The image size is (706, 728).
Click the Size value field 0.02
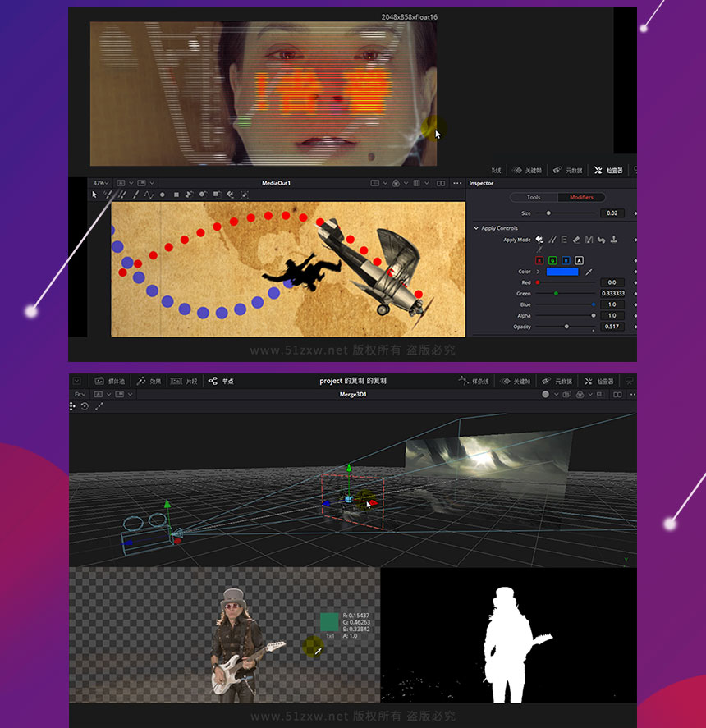point(612,213)
